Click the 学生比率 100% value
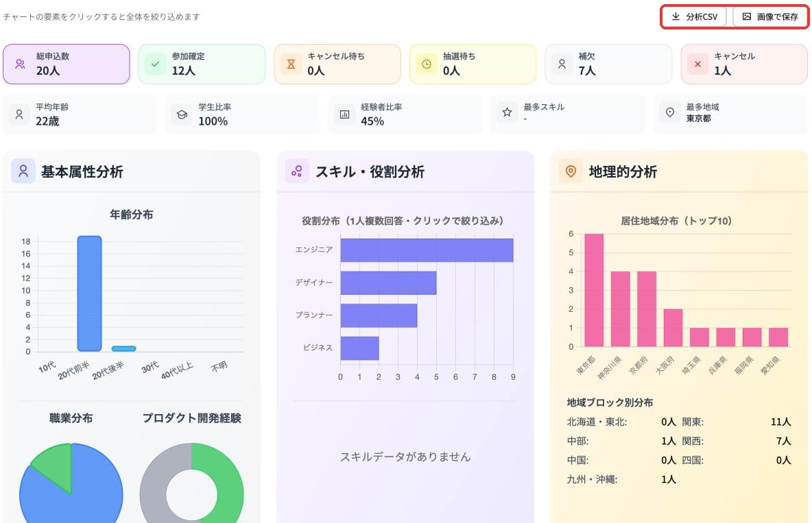This screenshot has height=523, width=812. [213, 121]
